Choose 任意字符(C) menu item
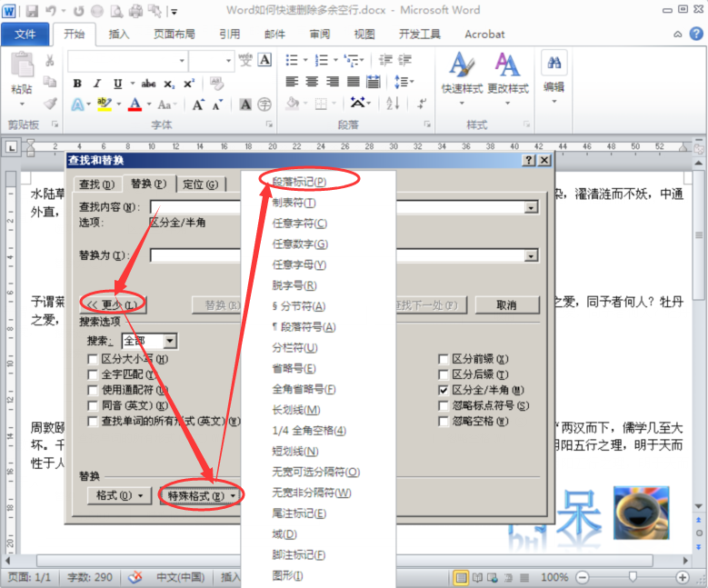This screenshot has height=588, width=708. click(300, 223)
